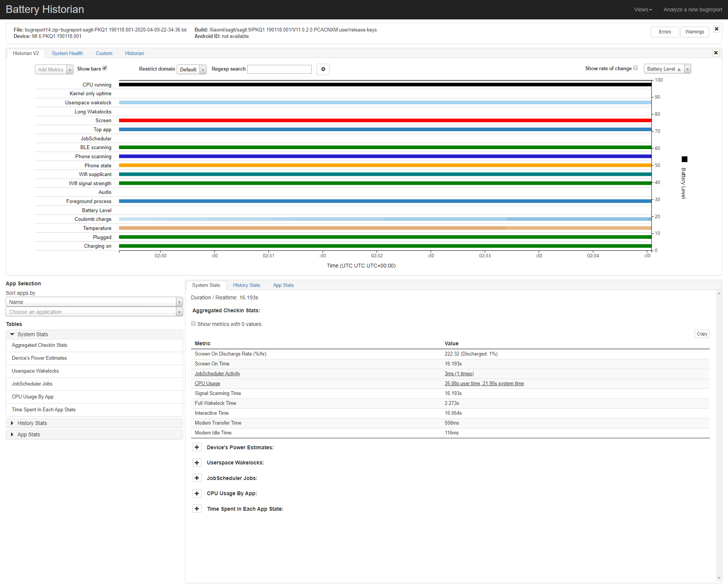
Task: Select Userspace Wakelocks in Tables list
Action: pos(94,371)
